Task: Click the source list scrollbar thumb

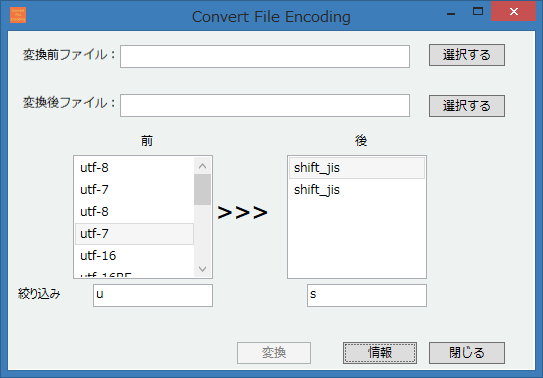Action: coord(203,190)
